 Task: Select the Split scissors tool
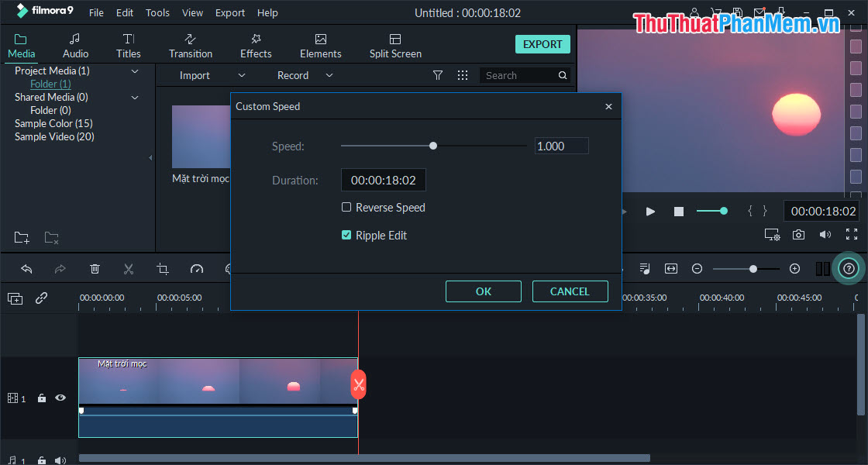pyautogui.click(x=129, y=268)
